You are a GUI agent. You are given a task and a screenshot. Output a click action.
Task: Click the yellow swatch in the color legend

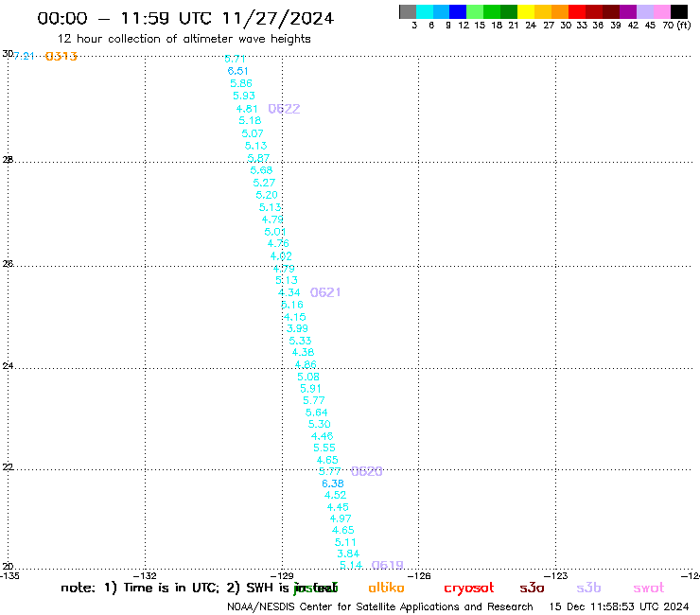526,11
